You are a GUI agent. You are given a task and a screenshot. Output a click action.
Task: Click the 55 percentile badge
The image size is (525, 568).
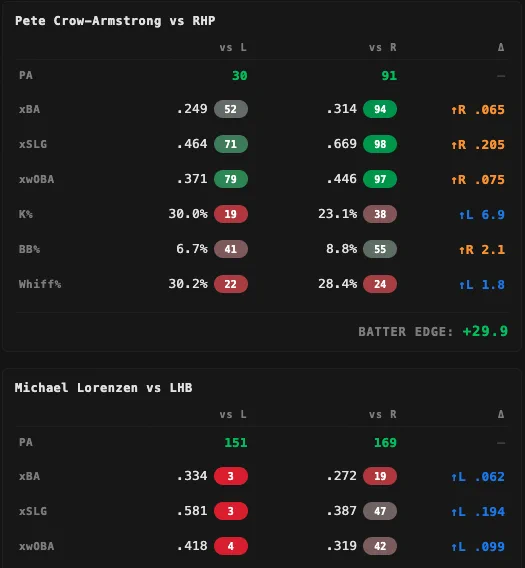(380, 249)
